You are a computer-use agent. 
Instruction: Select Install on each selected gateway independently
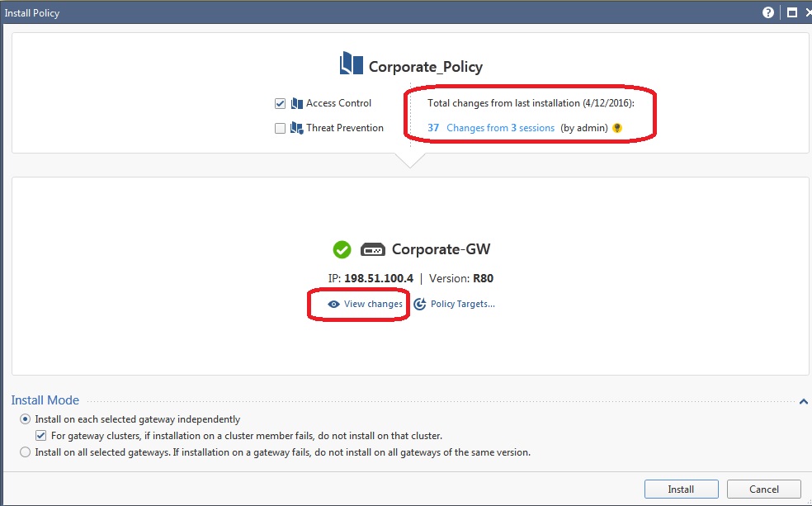pyautogui.click(x=25, y=419)
